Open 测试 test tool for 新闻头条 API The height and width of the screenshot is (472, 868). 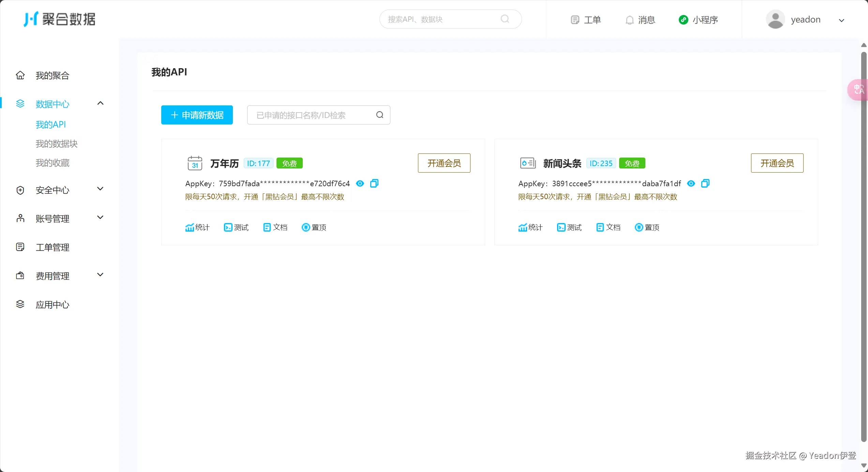pos(569,227)
